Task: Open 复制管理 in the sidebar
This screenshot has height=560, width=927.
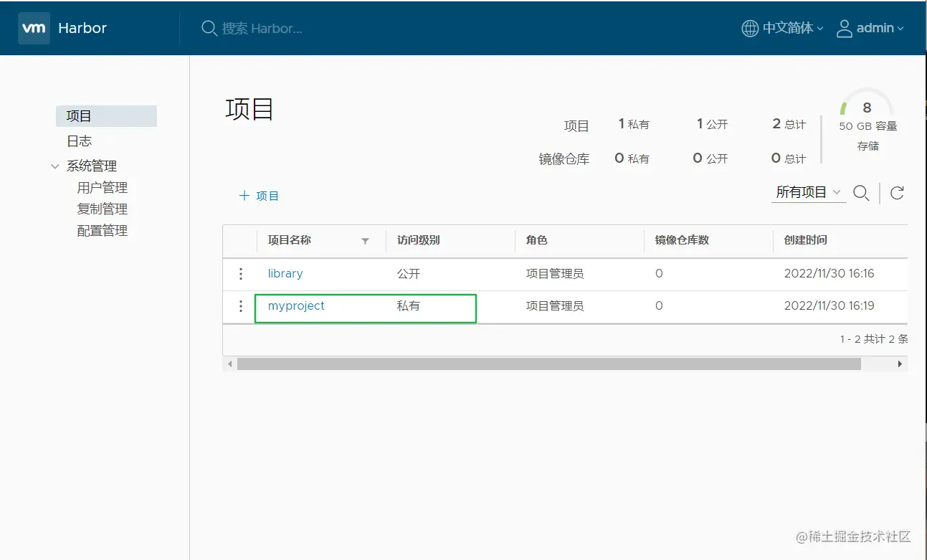Action: click(103, 209)
